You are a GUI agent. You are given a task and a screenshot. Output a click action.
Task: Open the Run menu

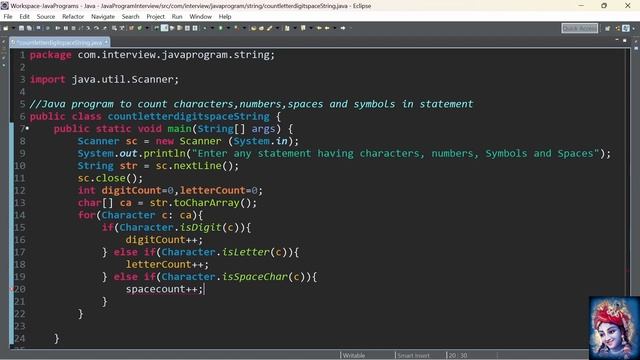177,17
